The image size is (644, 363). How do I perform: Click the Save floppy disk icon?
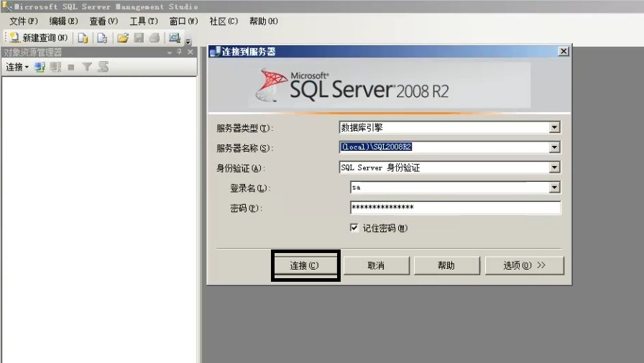click(x=139, y=38)
